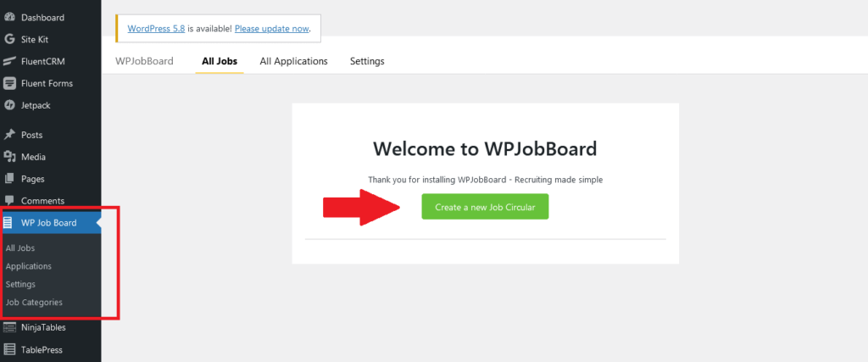Image resolution: width=868 pixels, height=362 pixels.
Task: Click Create a new Job Circular button
Action: (485, 207)
